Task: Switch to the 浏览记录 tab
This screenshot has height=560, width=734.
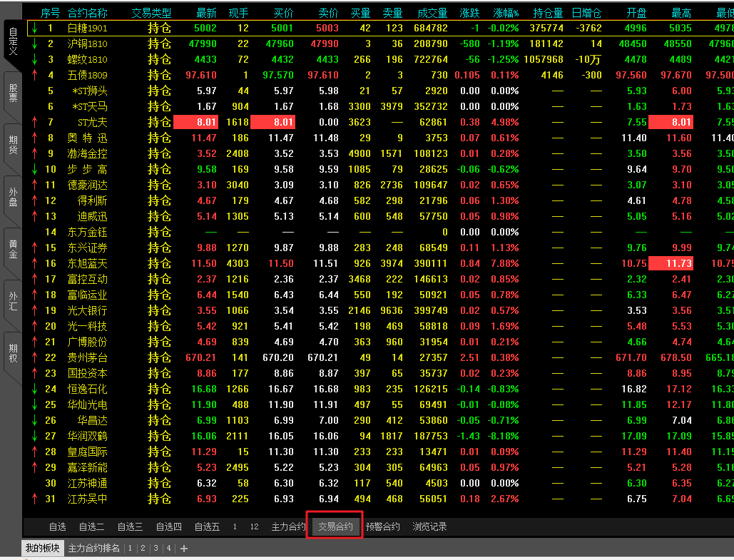Action: pyautogui.click(x=429, y=527)
